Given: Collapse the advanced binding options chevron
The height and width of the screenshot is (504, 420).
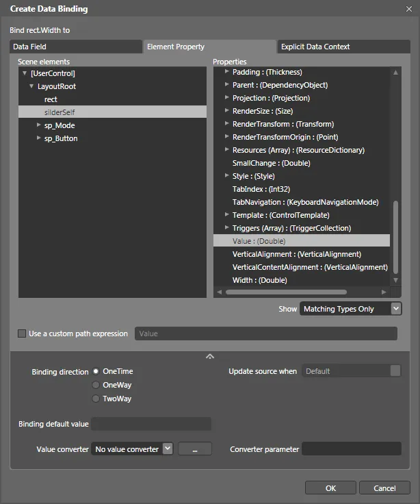Looking at the screenshot, I should tap(210, 356).
